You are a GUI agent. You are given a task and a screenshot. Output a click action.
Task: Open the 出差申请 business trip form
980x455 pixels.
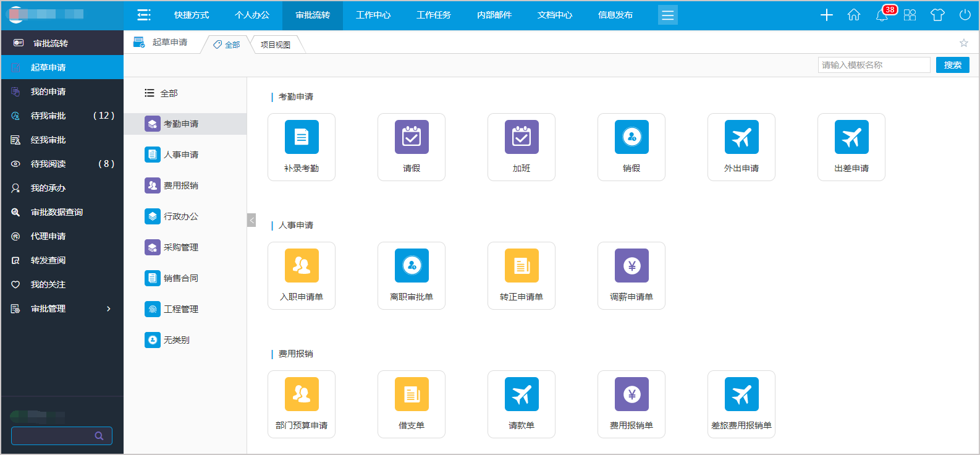point(851,147)
